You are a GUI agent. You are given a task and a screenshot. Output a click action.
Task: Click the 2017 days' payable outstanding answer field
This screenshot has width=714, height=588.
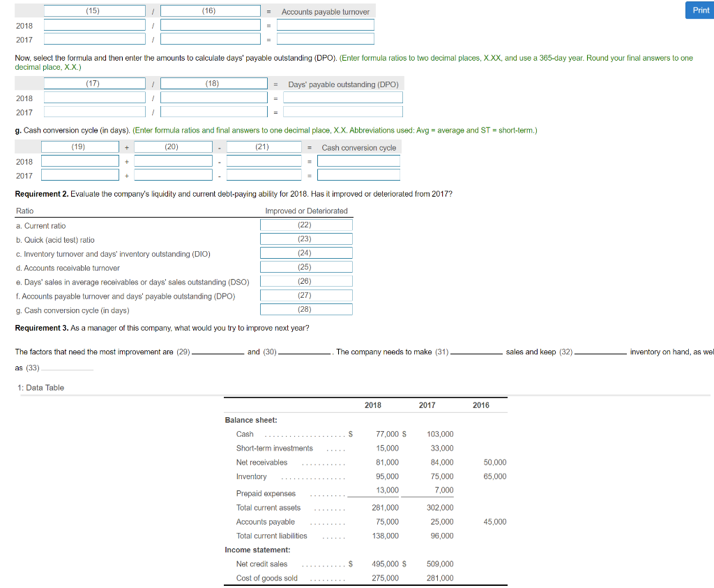(342, 112)
